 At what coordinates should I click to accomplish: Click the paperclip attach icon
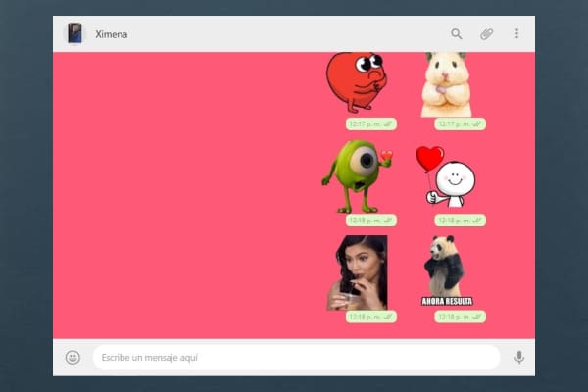[x=486, y=34]
